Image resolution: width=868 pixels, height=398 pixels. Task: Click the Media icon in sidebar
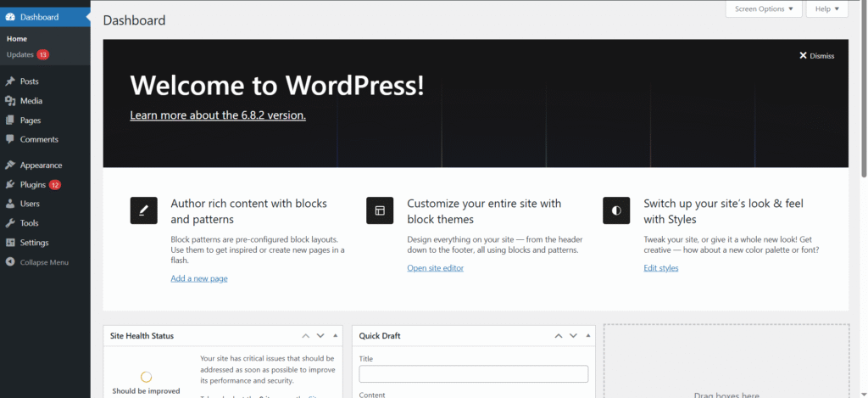pos(10,101)
